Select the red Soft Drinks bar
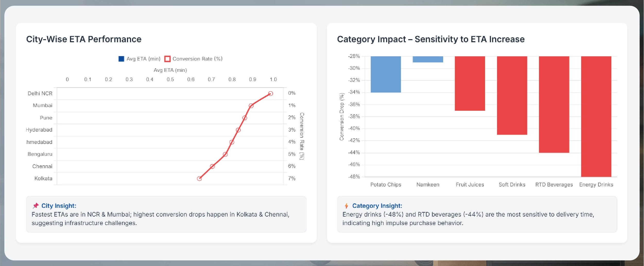 tap(512, 95)
